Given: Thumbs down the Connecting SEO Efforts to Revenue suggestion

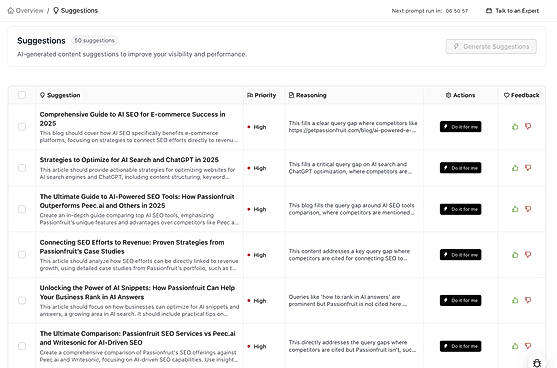Looking at the screenshot, I should click(x=528, y=255).
